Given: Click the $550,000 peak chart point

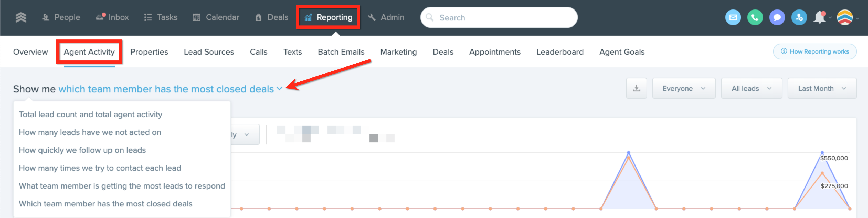Looking at the screenshot, I should coord(822,153).
